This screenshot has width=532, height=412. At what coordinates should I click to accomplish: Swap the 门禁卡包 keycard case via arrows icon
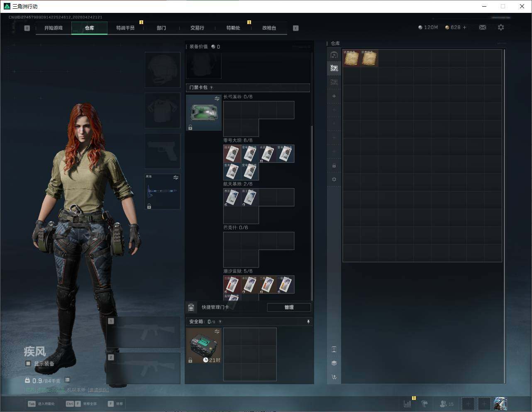[x=217, y=98]
